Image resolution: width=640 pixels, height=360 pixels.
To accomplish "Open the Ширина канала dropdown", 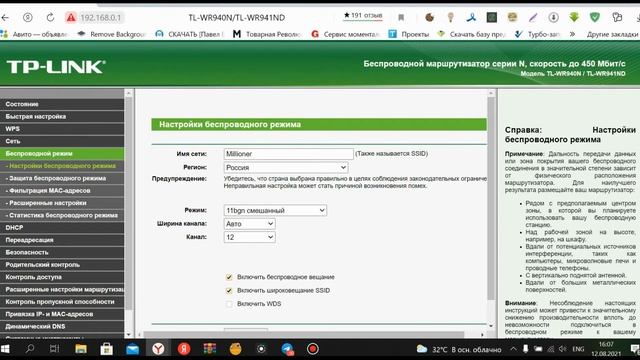I will (249, 224).
